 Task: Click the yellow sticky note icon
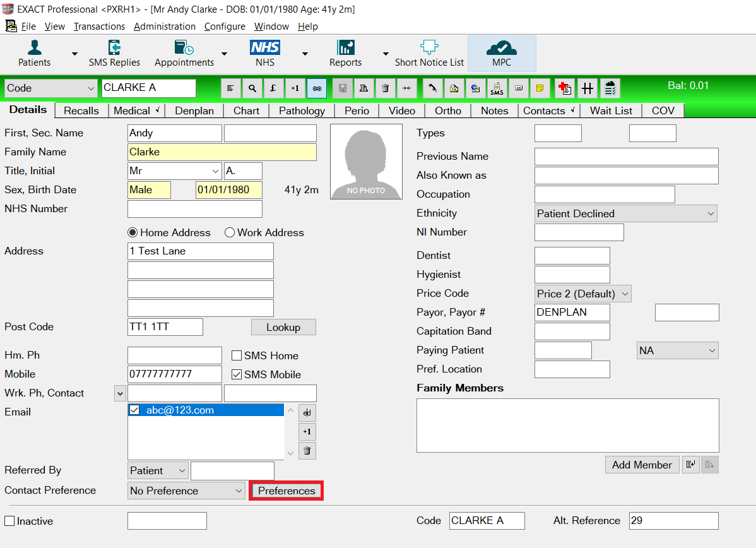pos(540,88)
